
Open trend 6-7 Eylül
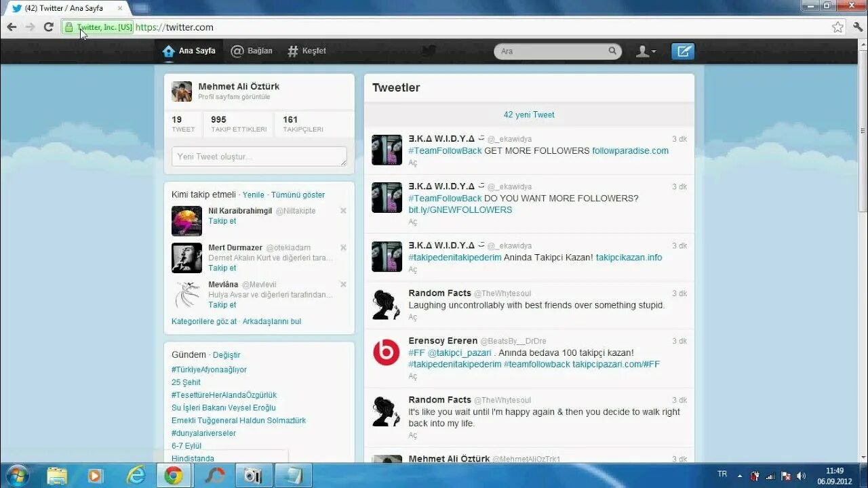[186, 446]
